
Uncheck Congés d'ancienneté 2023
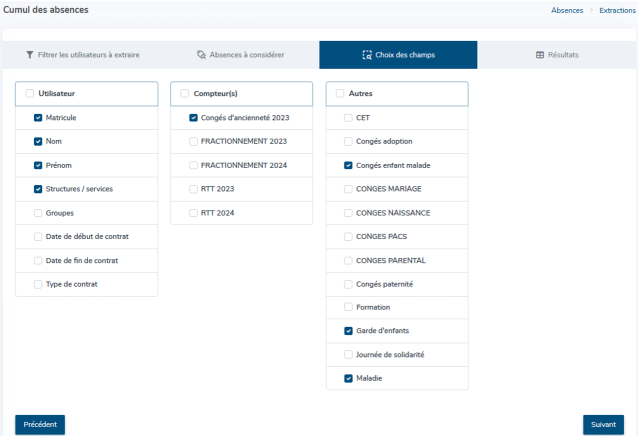193,118
